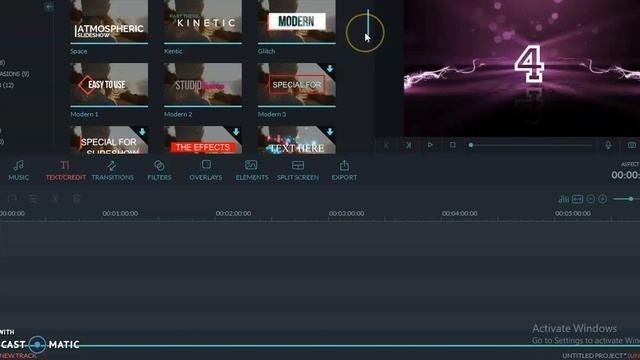640x360 pixels.
Task: Play the preview video
Action: point(430,145)
